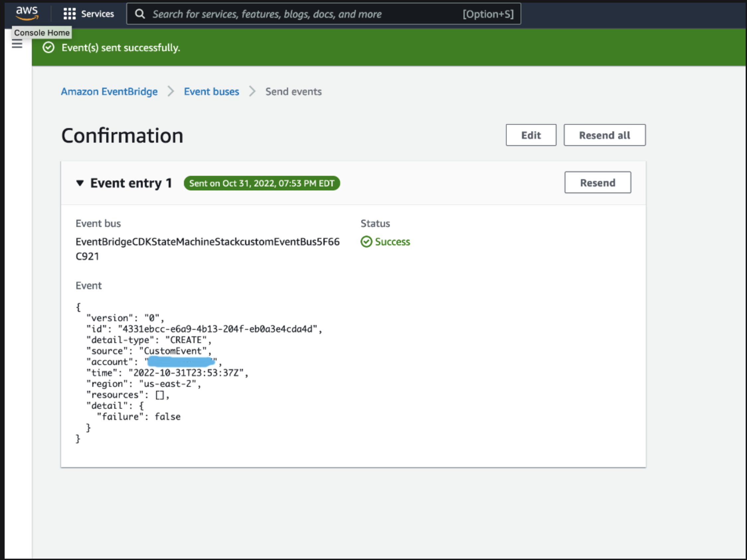747x560 pixels.
Task: Click the breadcrumb chevron after Event buses
Action: tap(252, 92)
